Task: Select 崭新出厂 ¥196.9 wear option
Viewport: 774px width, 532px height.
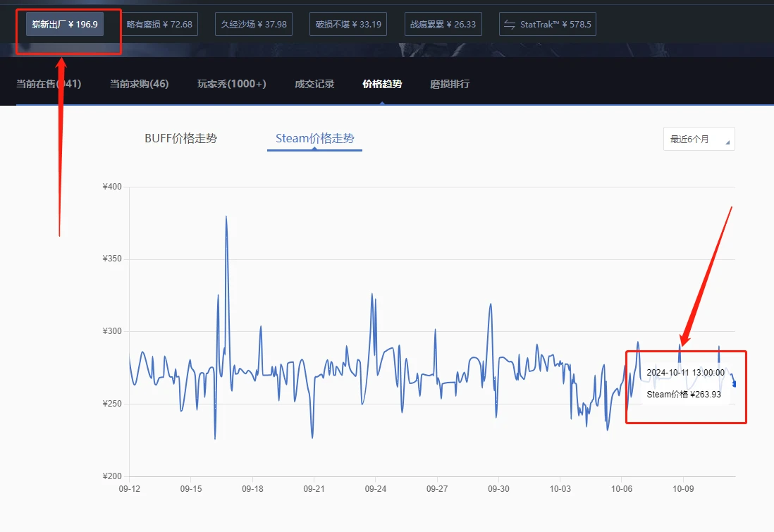Action: (x=65, y=24)
